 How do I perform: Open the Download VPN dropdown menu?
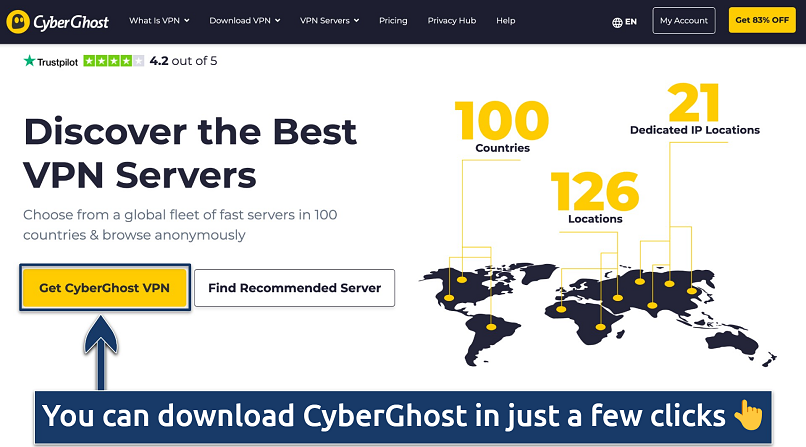coord(245,20)
